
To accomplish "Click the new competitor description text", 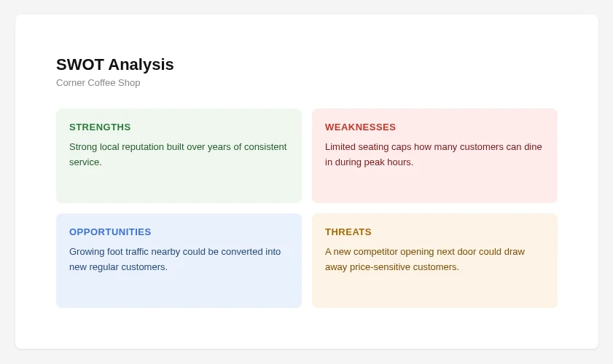I will [x=425, y=259].
